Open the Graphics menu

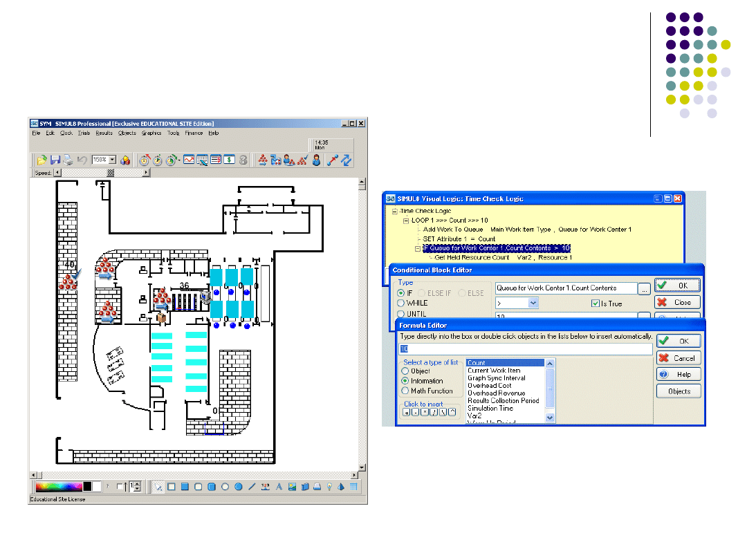tap(151, 133)
